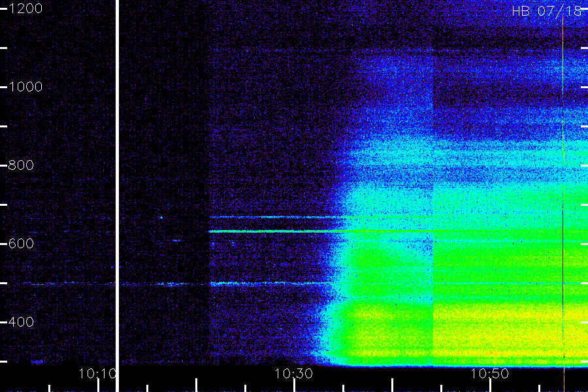This screenshot has height=392, width=588.
Task: Click the 800 frequency axis label
Action: (x=21, y=165)
